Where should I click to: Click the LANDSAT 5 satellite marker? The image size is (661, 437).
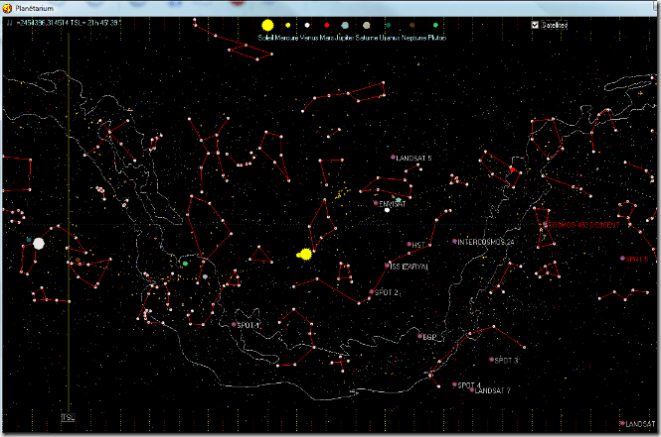pyautogui.click(x=393, y=158)
